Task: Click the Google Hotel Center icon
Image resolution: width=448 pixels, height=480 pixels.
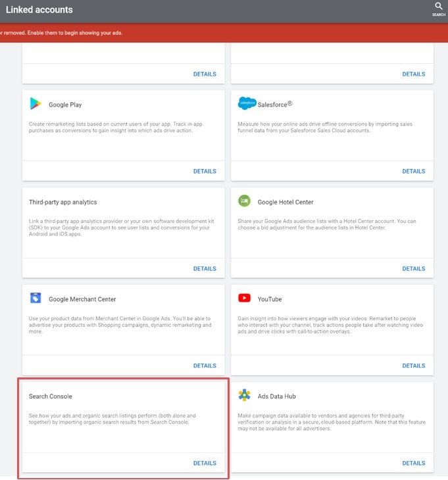Action: 245,201
